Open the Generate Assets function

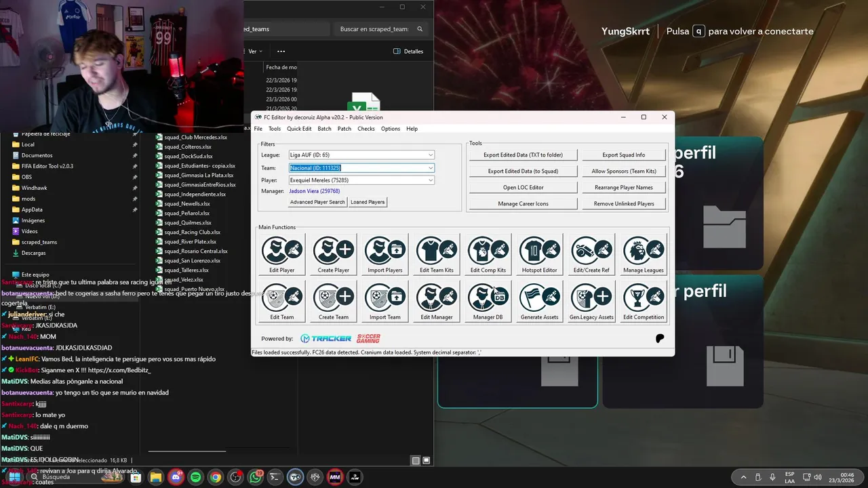coord(540,302)
